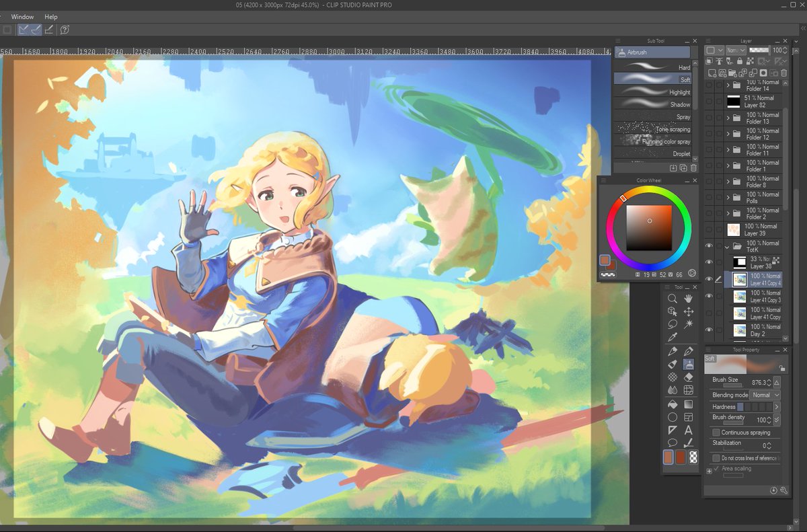Select the Frame border tool
Screen dimensions: 807x532
pyautogui.click(x=689, y=418)
